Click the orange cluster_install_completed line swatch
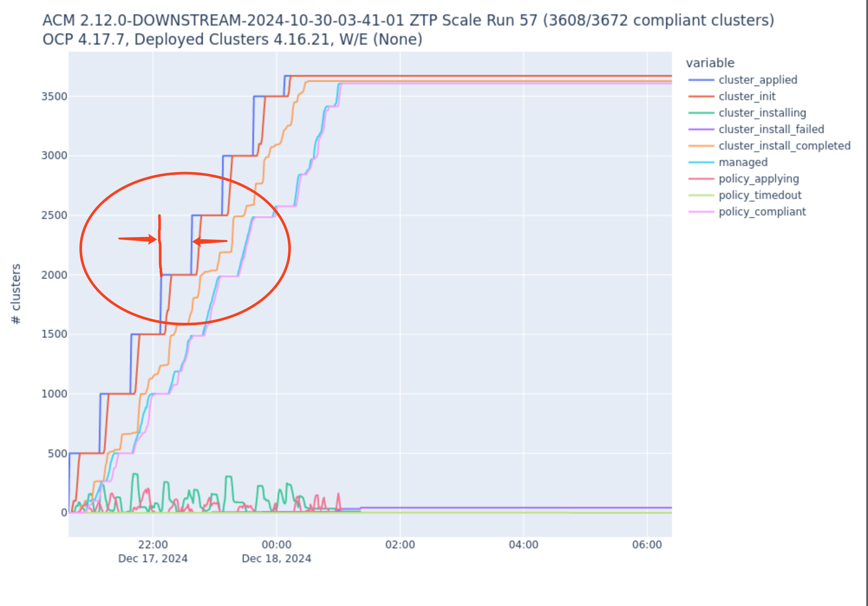 [x=701, y=146]
